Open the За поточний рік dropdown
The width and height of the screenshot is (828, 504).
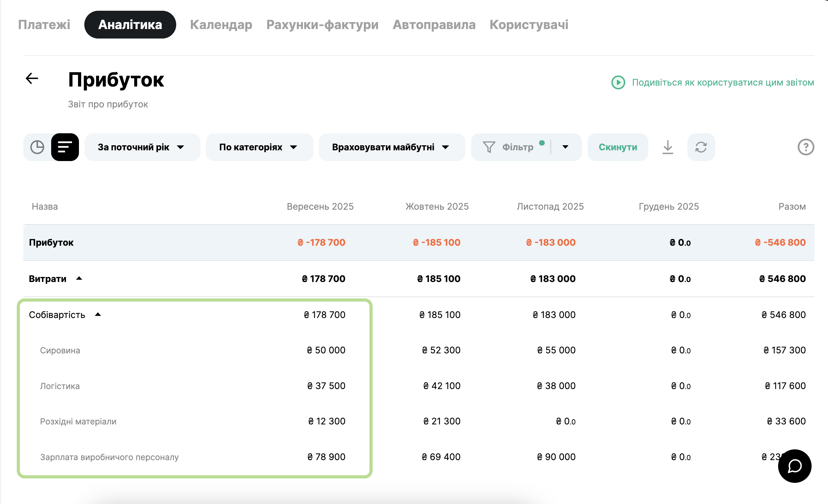coord(142,147)
